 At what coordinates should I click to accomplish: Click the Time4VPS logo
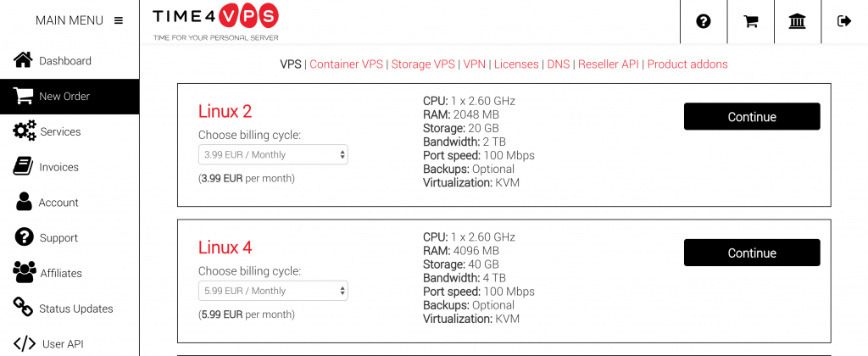[x=215, y=21]
